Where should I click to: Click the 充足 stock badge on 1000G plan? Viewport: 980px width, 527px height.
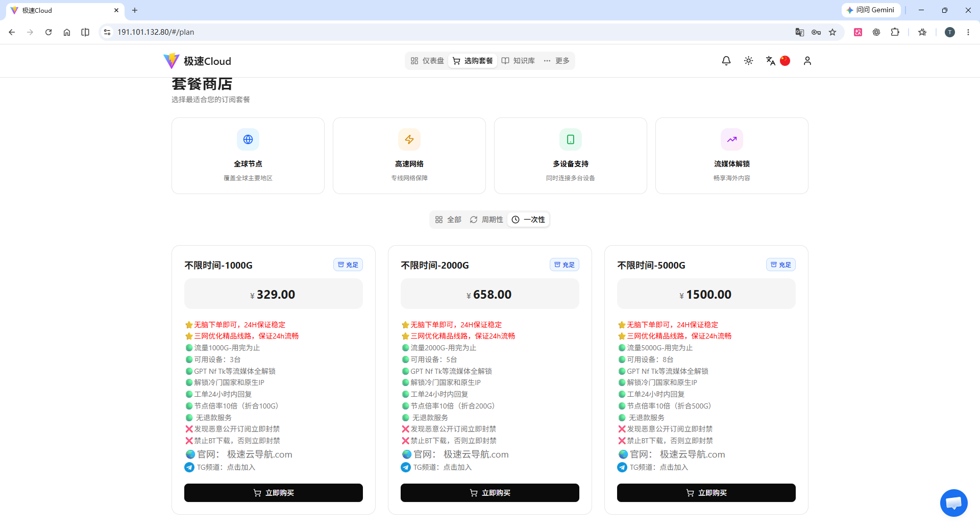348,265
